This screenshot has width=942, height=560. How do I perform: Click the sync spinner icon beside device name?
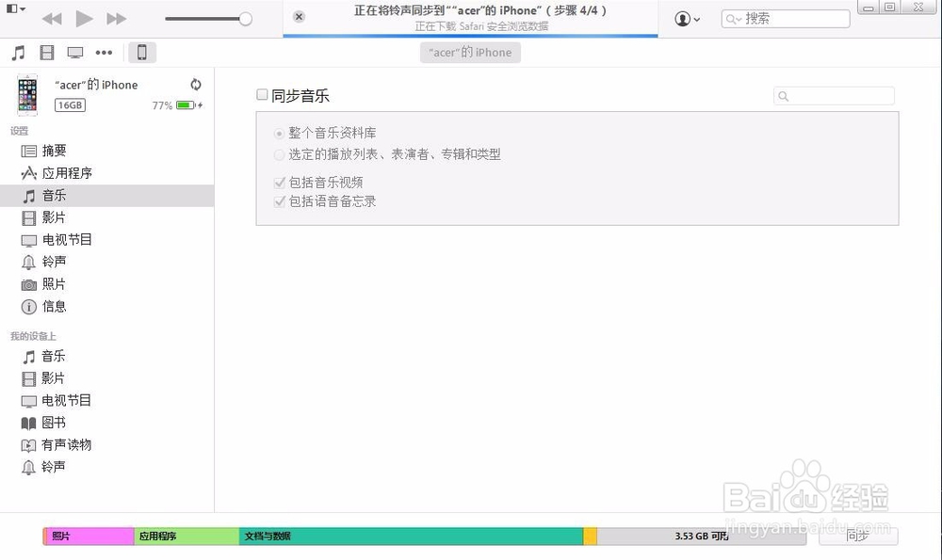(x=196, y=85)
